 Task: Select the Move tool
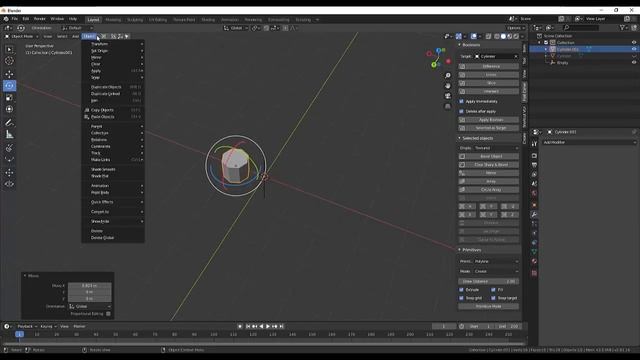pyautogui.click(x=9, y=74)
